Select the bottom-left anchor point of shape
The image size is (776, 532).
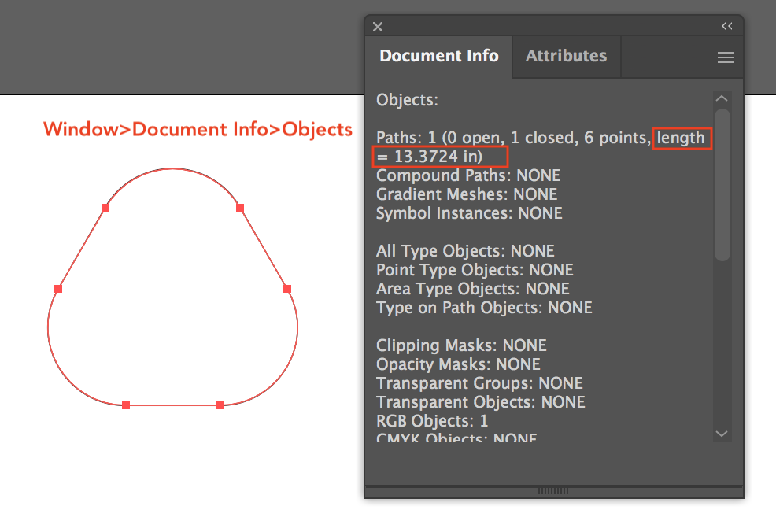point(126,405)
